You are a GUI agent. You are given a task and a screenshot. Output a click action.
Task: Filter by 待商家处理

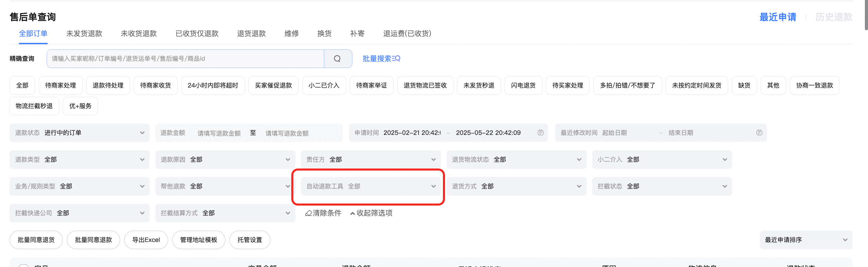coord(61,85)
